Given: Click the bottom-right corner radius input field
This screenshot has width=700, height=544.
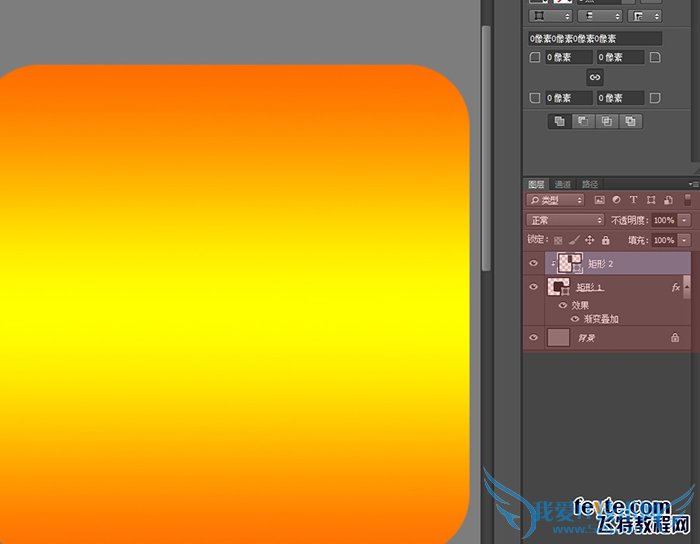Looking at the screenshot, I should pyautogui.click(x=621, y=98).
